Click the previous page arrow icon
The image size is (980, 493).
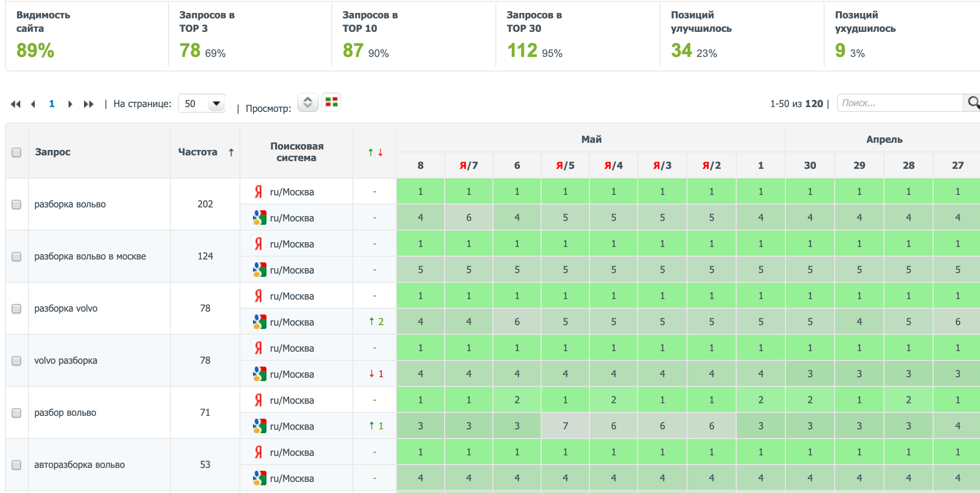click(33, 104)
